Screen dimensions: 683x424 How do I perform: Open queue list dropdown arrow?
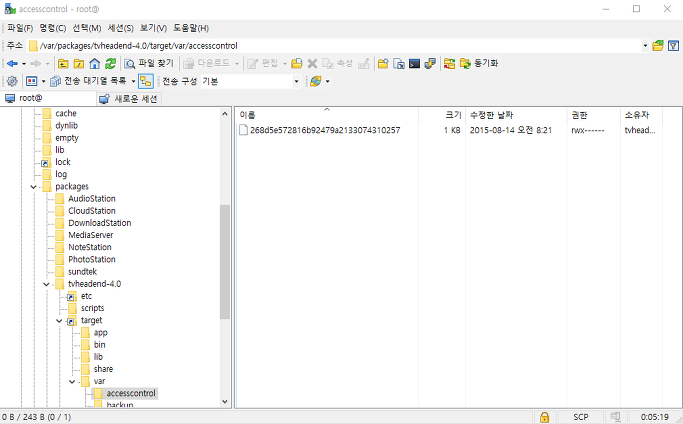pyautogui.click(x=133, y=81)
